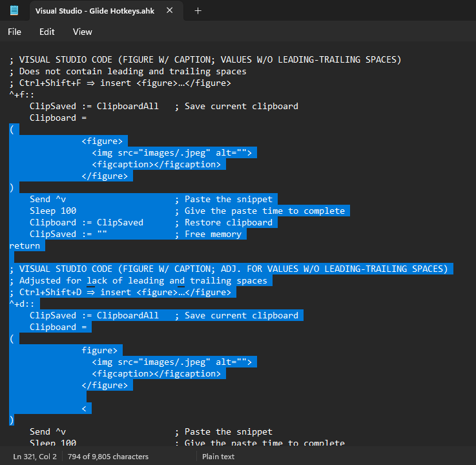The width and height of the screenshot is (476, 465).
Task: Click the Ln 321, Col 2 indicator
Action: point(35,457)
